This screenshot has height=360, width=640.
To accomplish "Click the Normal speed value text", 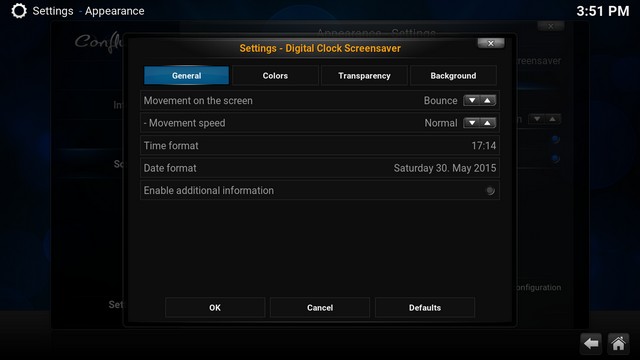I will pos(441,123).
